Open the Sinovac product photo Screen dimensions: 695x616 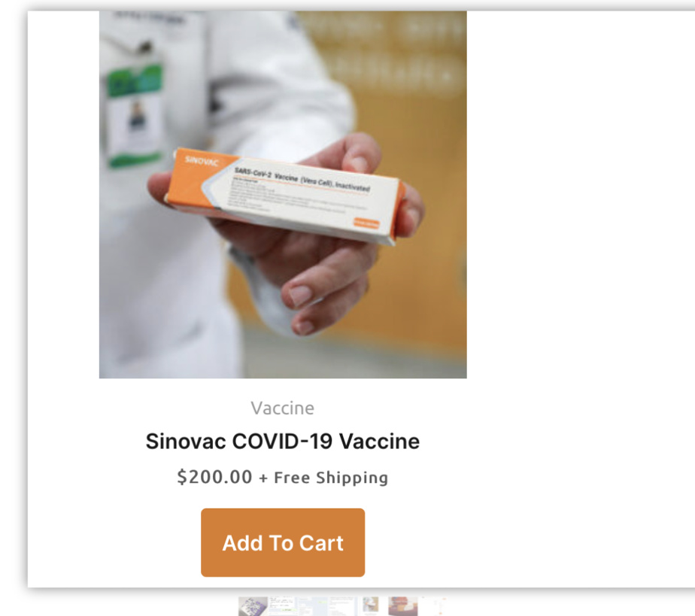coord(283,195)
